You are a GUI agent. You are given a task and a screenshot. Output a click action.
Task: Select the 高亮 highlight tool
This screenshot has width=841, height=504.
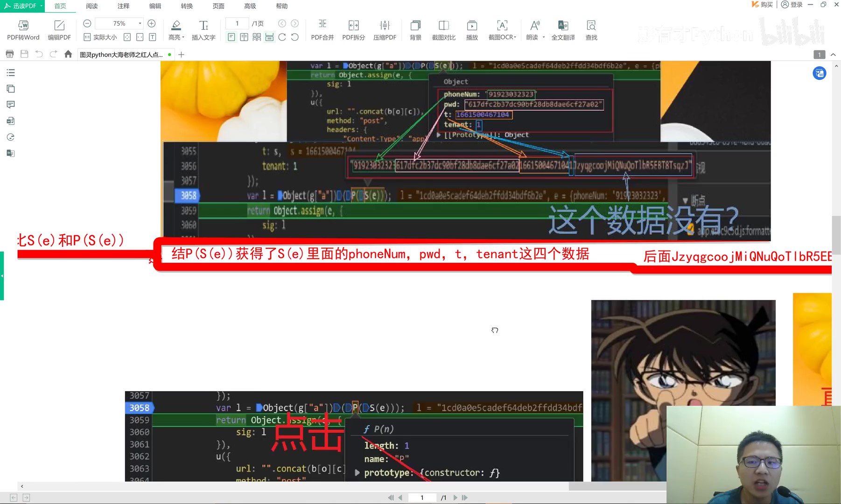(x=175, y=30)
